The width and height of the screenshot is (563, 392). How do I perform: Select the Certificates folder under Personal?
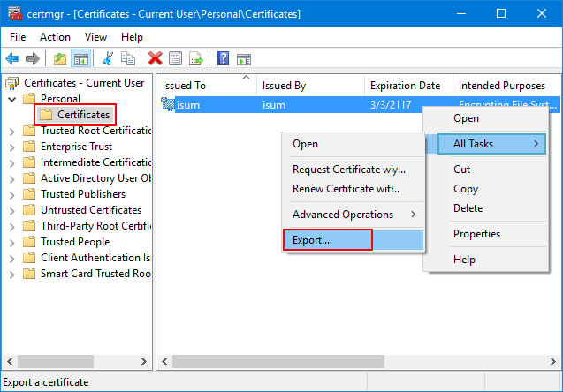[x=83, y=115]
